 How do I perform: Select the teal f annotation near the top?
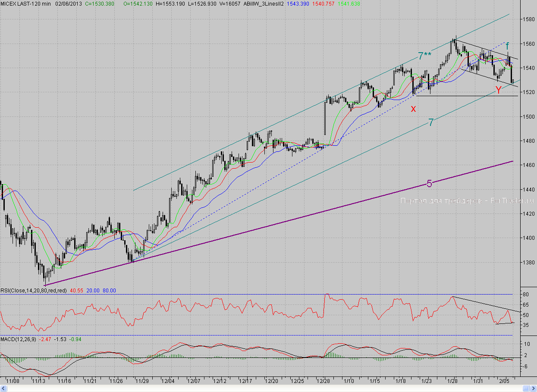507,45
